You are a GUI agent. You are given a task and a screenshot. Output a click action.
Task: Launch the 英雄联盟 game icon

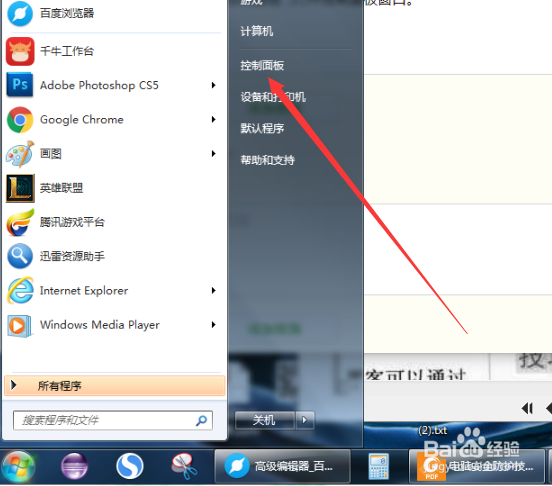pyautogui.click(x=20, y=188)
